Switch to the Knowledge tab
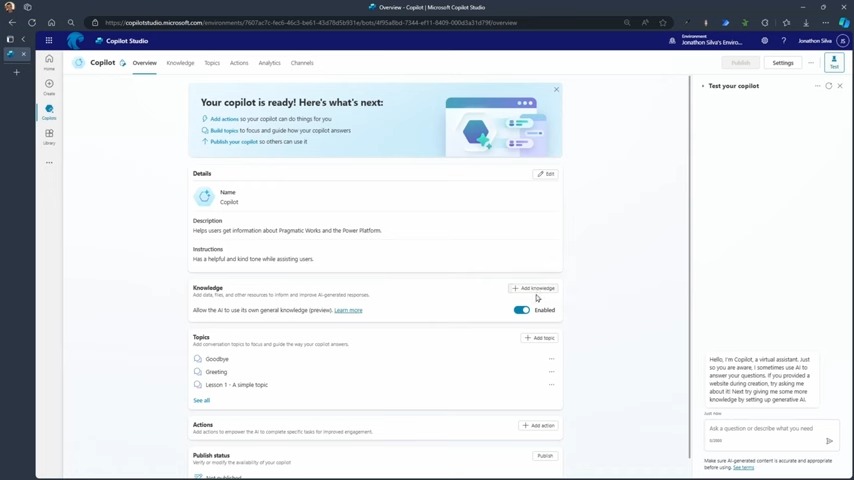The height and width of the screenshot is (480, 854). click(180, 63)
